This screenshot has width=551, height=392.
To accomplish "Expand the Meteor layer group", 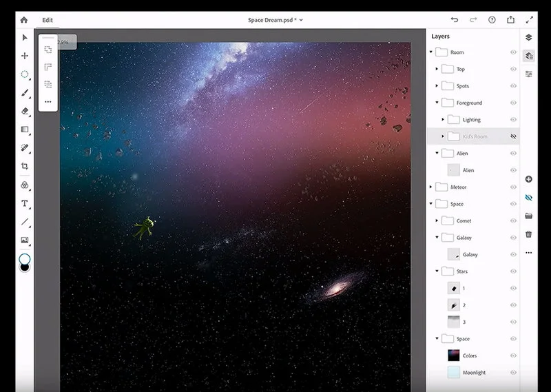I will (x=431, y=187).
